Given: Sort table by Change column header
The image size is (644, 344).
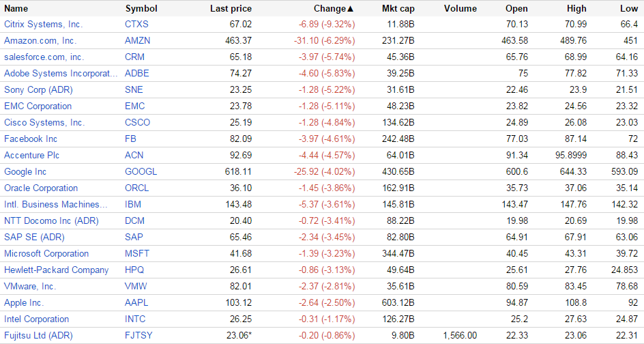Looking at the screenshot, I should point(334,9).
